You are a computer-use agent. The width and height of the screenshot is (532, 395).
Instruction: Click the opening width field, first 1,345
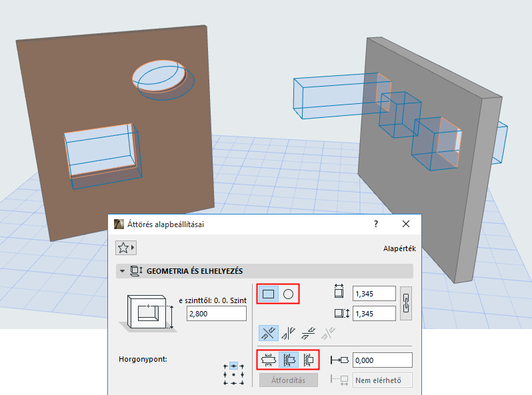[x=374, y=294]
